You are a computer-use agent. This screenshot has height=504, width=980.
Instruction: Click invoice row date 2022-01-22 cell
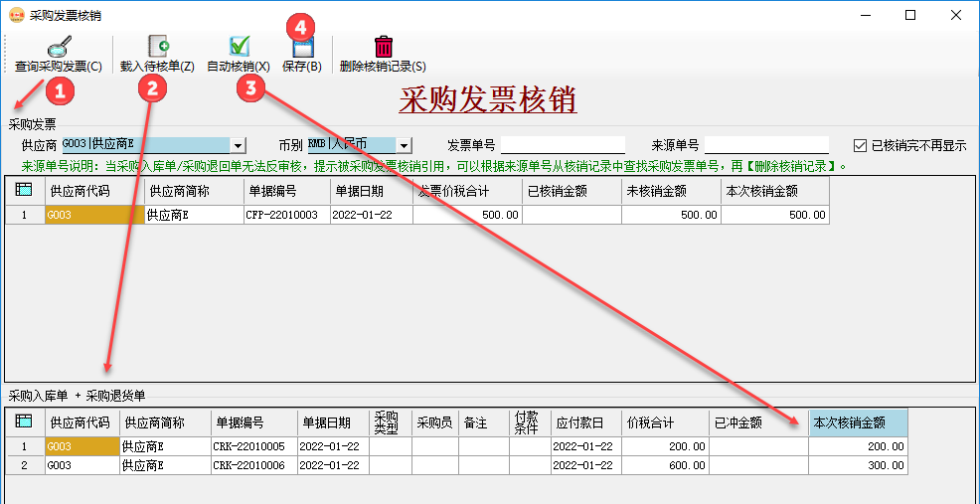(x=372, y=215)
